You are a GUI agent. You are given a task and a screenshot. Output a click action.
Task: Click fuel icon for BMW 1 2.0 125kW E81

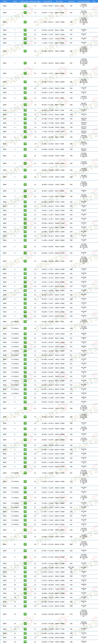tap(25, 39)
